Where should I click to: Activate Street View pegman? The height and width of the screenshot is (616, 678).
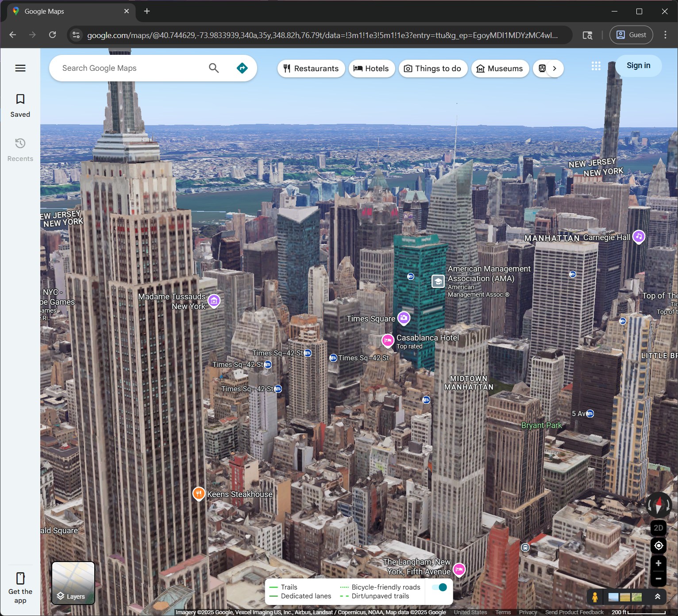595,597
